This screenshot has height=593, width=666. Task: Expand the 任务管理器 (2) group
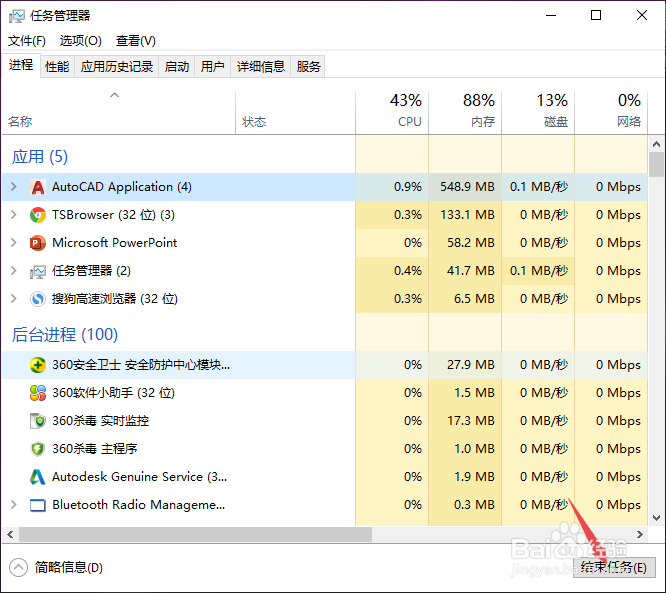click(x=14, y=271)
